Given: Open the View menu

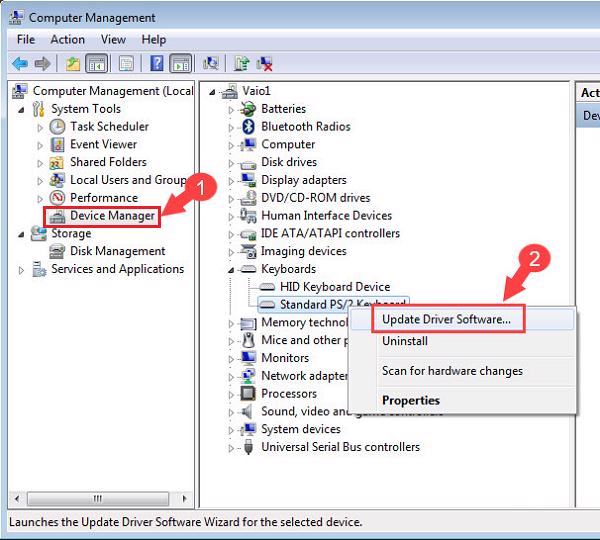Looking at the screenshot, I should (x=113, y=39).
